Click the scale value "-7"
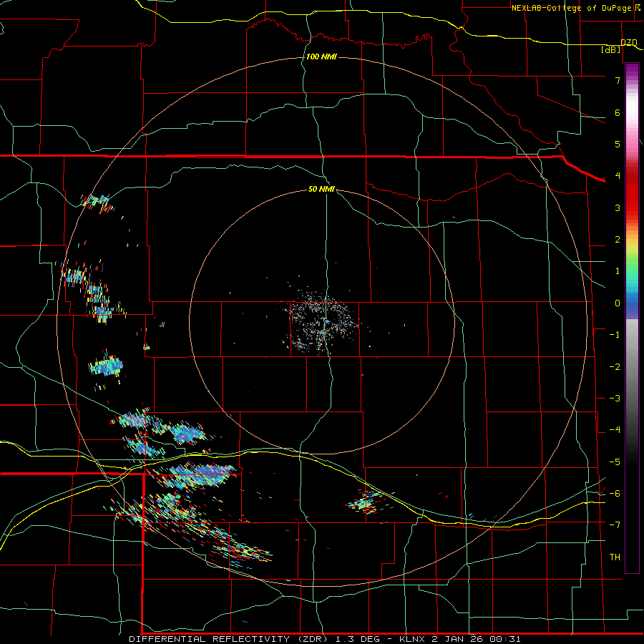Screen dimensions: 644x644 click(615, 525)
